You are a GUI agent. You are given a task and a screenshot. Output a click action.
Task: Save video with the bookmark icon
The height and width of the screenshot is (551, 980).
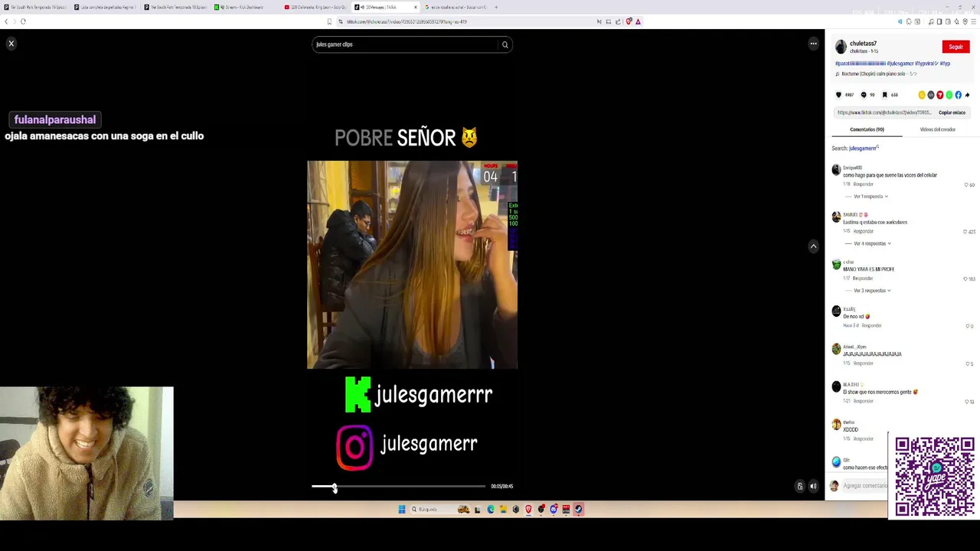(x=885, y=95)
